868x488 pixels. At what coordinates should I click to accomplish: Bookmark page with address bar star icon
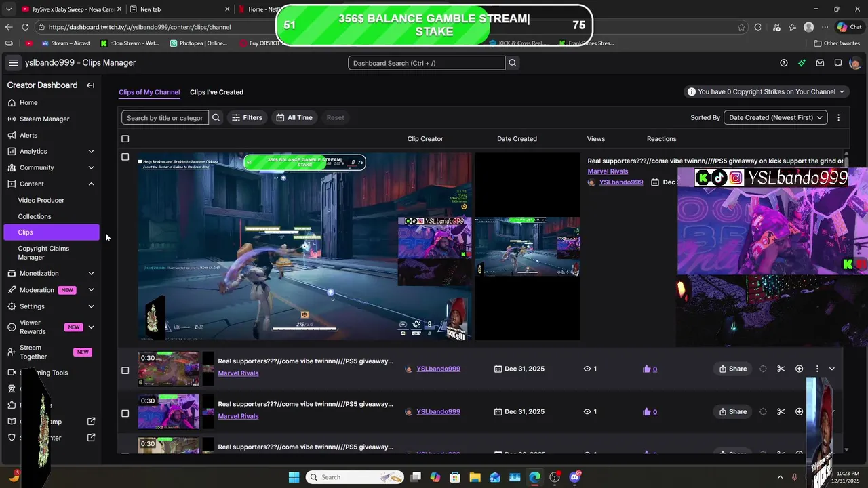click(x=741, y=27)
